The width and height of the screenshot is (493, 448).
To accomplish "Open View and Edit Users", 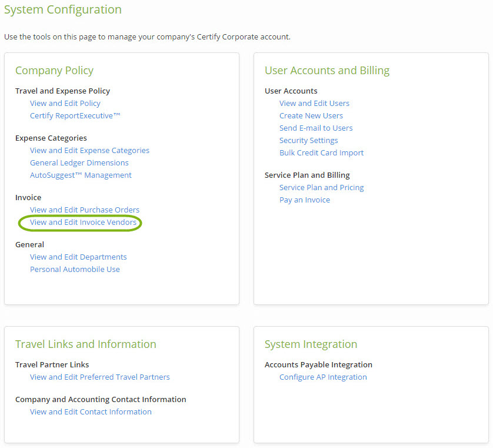I will pos(314,103).
